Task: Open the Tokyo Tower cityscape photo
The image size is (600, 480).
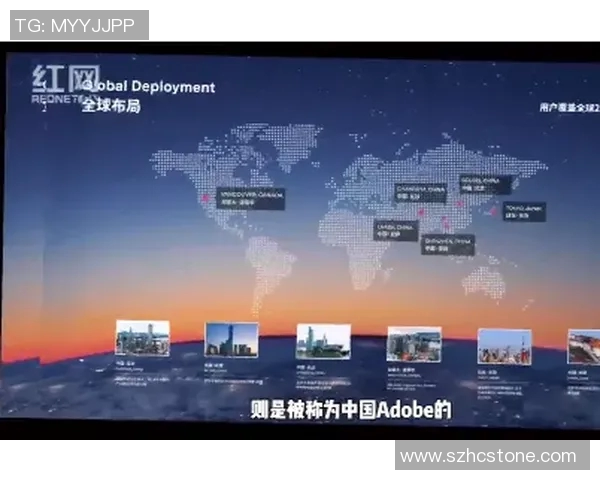Action: [504, 346]
